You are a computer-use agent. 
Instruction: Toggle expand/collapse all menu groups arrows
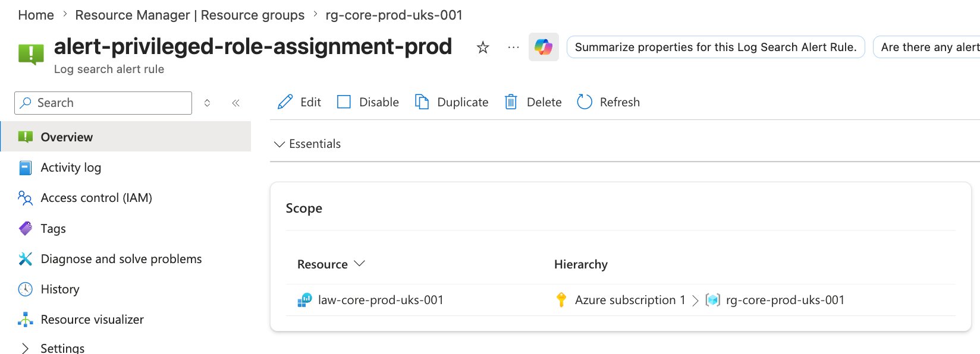point(207,103)
